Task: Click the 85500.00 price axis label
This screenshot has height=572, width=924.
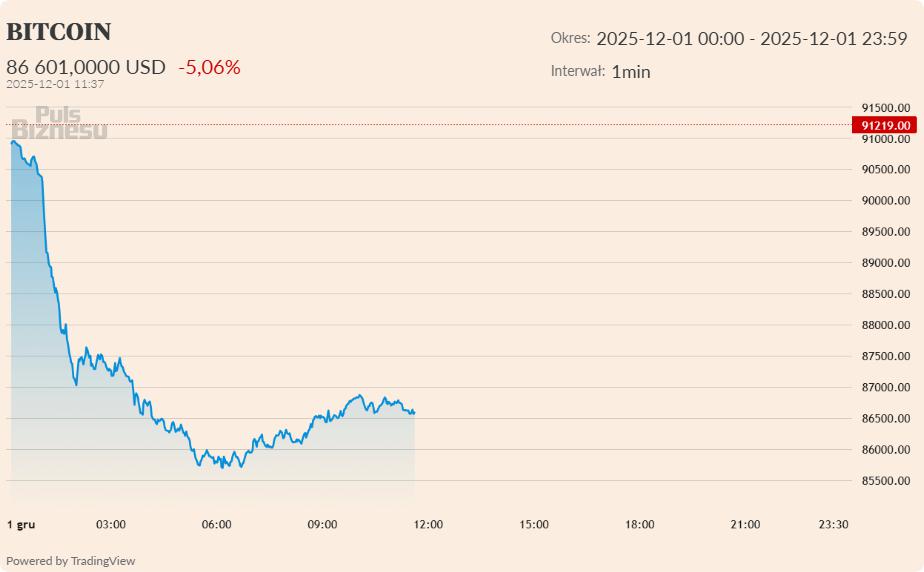Action: point(886,481)
